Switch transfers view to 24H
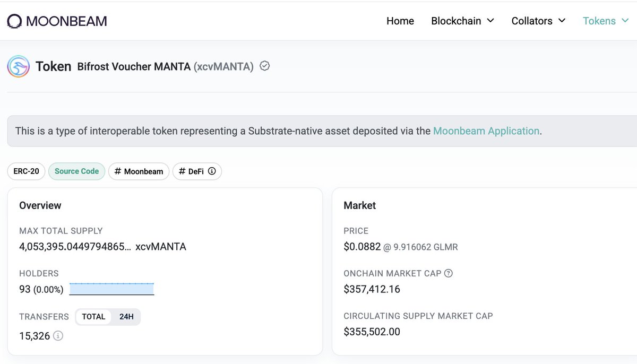 pyautogui.click(x=126, y=317)
